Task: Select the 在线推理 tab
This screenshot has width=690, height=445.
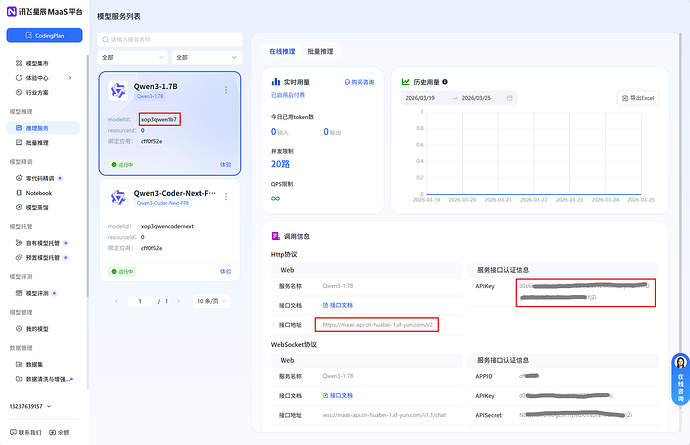Action: click(282, 51)
